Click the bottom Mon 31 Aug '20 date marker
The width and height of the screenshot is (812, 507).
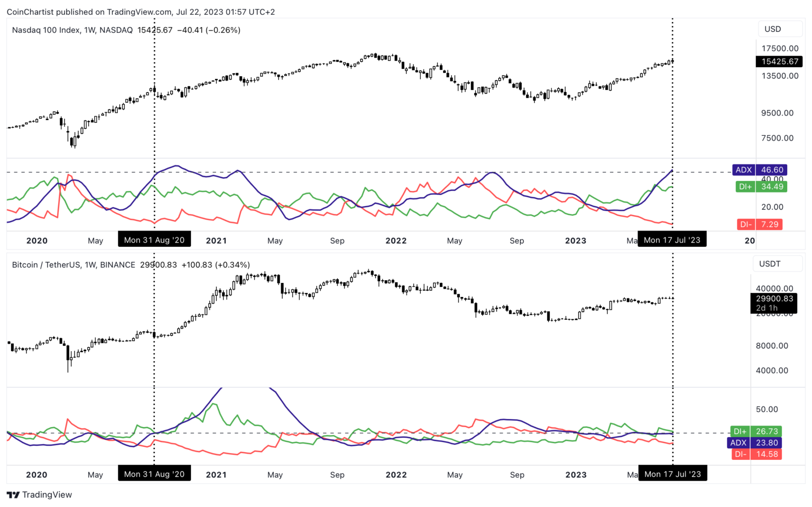[x=154, y=474]
